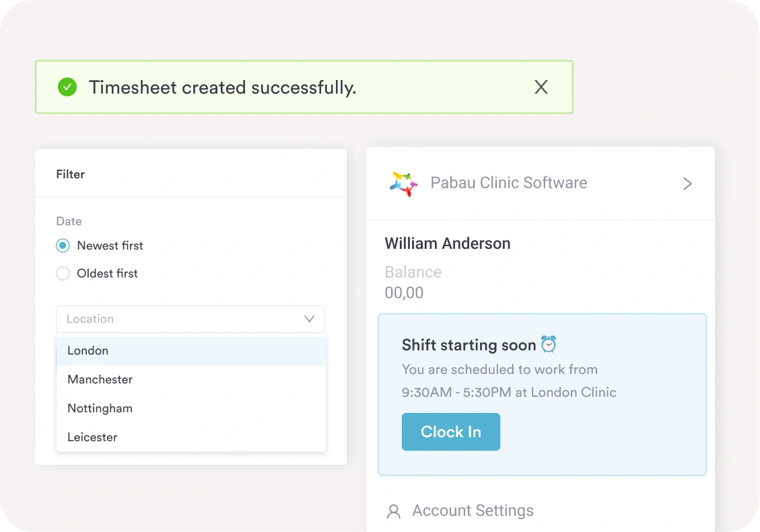
Task: Select the Oldest first radio button
Action: (x=63, y=273)
